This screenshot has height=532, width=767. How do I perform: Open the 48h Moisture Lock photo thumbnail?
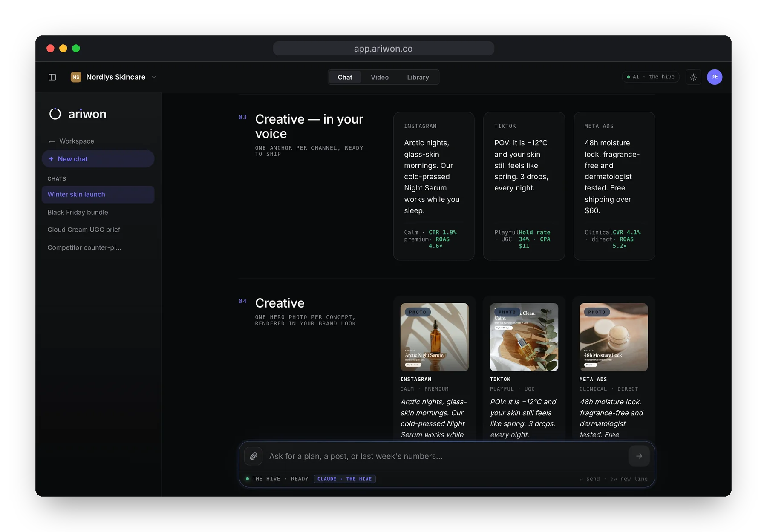click(x=614, y=337)
